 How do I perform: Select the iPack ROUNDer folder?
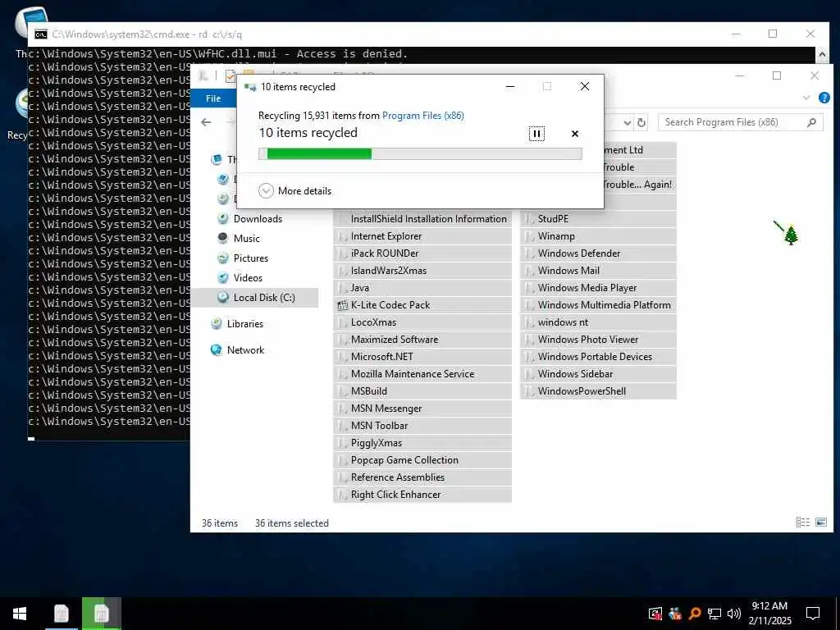tap(422, 253)
